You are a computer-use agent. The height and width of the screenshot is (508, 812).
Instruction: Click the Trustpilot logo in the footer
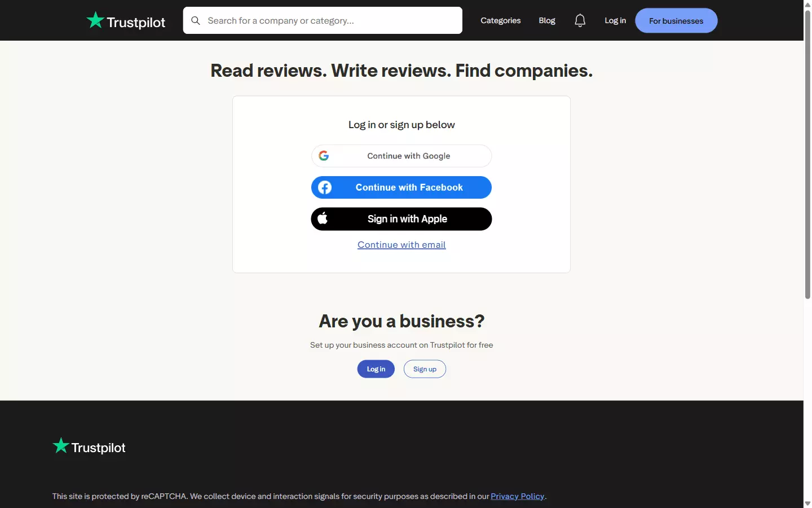(89, 446)
